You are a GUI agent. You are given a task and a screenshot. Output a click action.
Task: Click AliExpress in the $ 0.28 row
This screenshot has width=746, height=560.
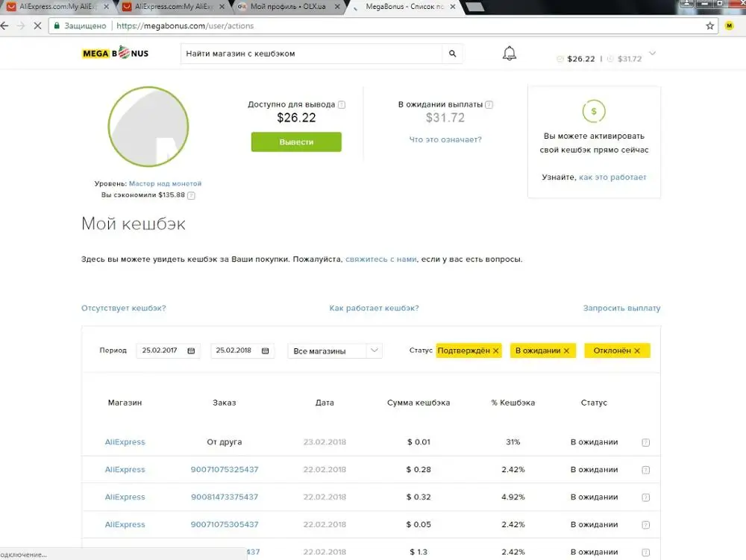tap(125, 470)
